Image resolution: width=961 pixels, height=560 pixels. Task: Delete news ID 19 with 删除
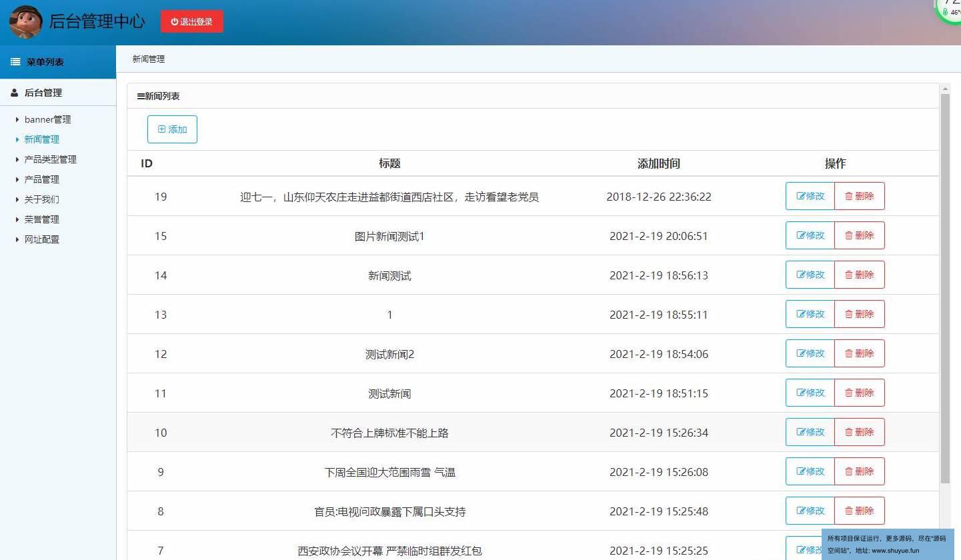coord(860,196)
